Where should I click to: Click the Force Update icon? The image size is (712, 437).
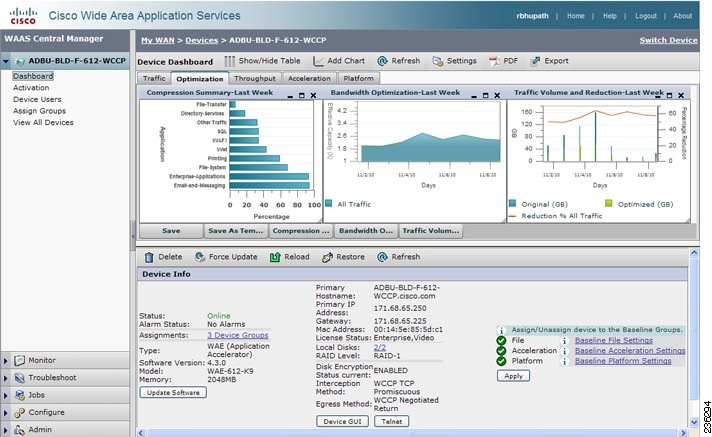point(200,257)
